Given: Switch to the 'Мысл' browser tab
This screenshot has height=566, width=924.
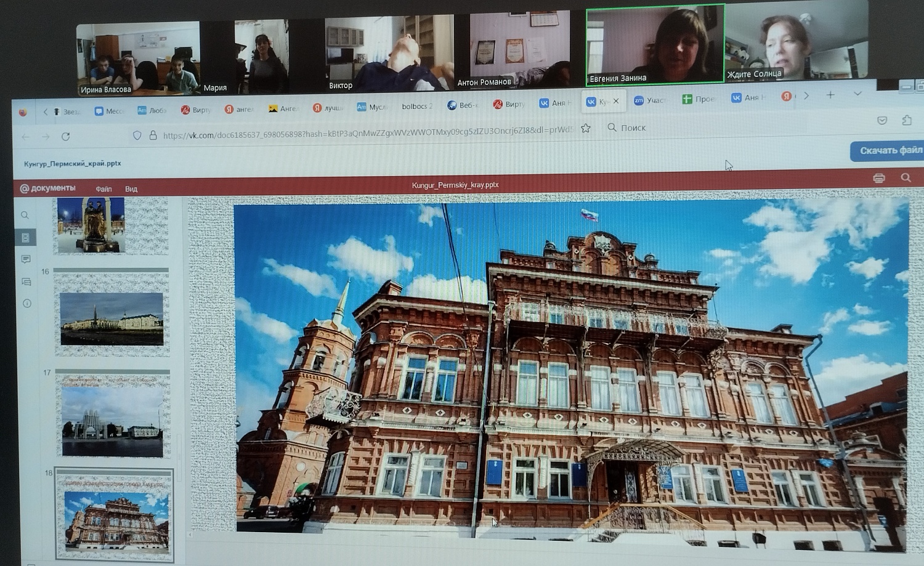Looking at the screenshot, I should pos(371,107).
